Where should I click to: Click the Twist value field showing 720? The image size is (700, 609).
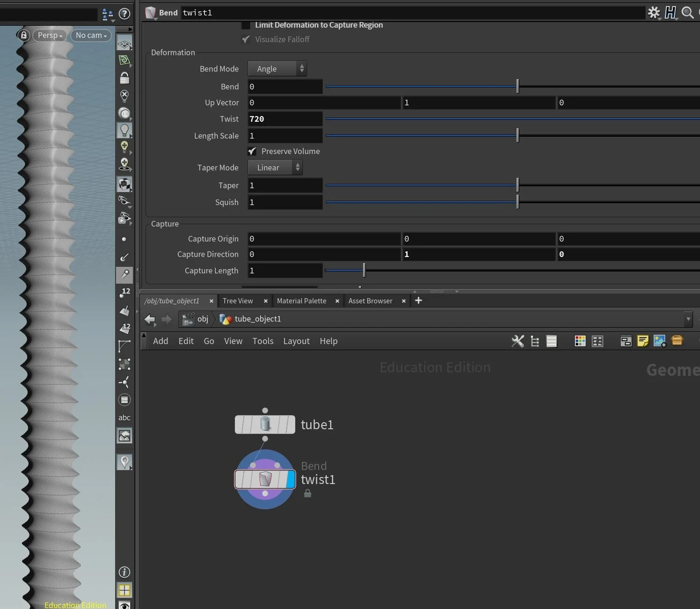pos(285,119)
